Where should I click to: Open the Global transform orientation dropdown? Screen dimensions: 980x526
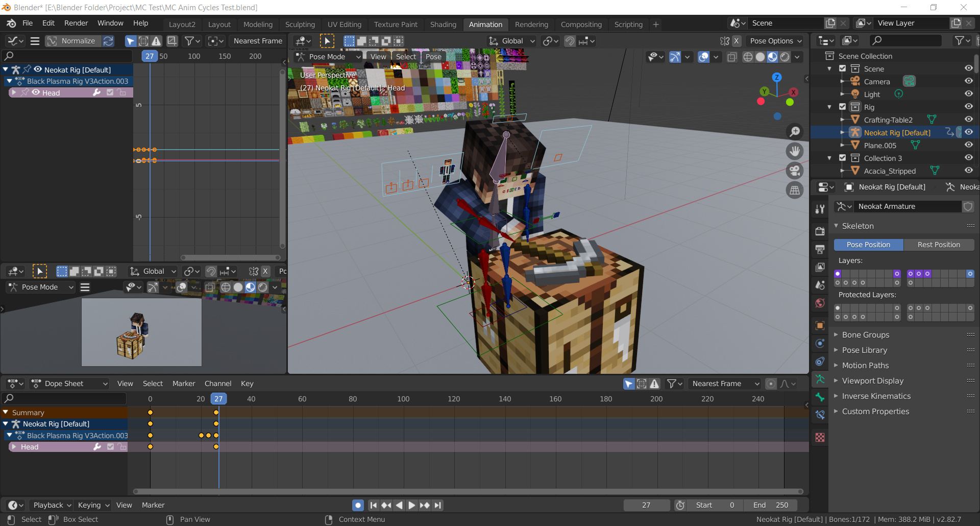coord(511,41)
